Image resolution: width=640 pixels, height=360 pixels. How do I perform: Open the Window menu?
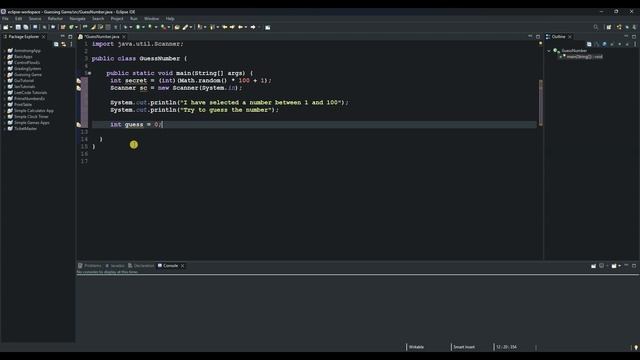(151, 19)
